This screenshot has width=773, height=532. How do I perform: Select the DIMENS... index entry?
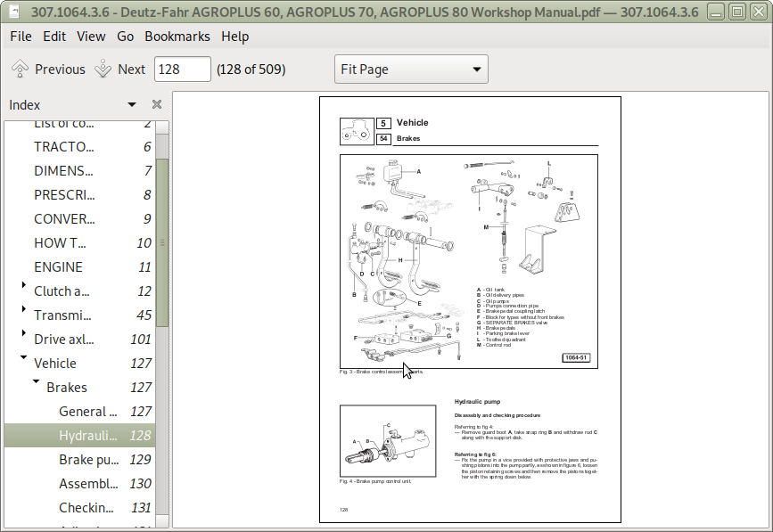pos(80,171)
